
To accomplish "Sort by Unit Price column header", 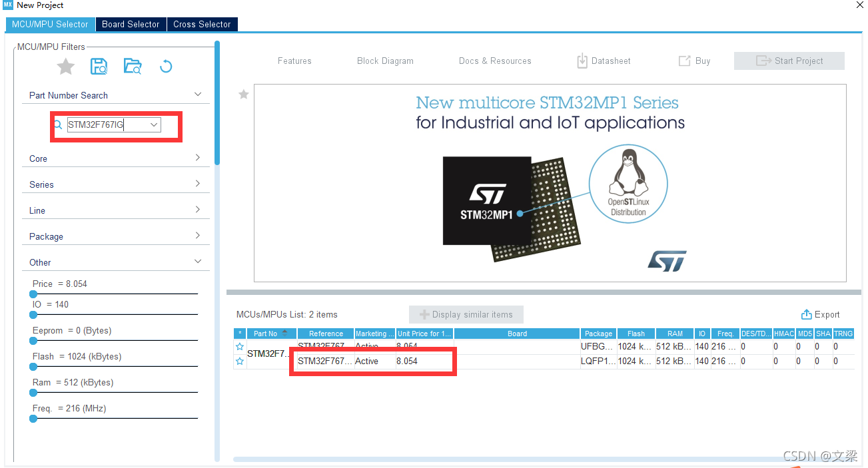I will click(424, 334).
